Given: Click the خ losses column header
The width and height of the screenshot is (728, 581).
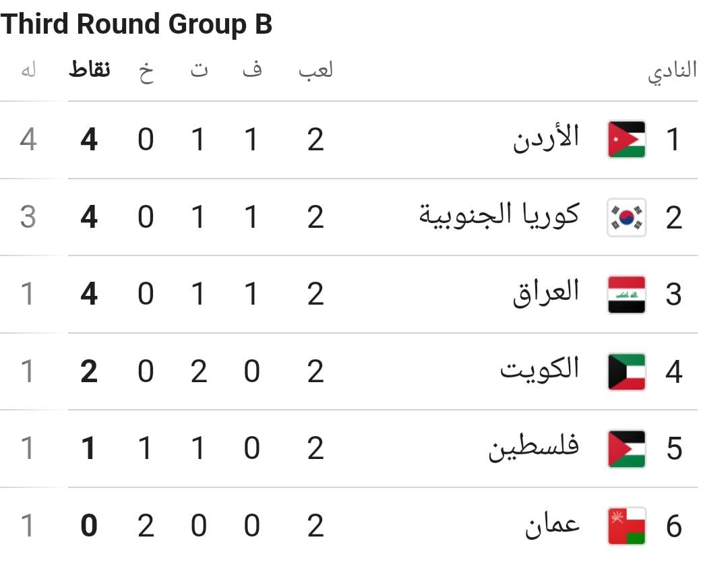Looking at the screenshot, I should (x=146, y=72).
